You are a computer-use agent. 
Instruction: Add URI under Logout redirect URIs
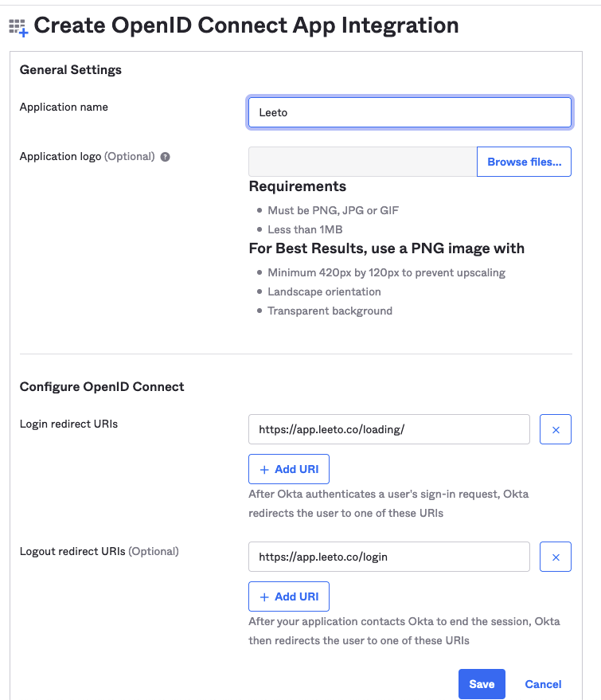click(289, 596)
